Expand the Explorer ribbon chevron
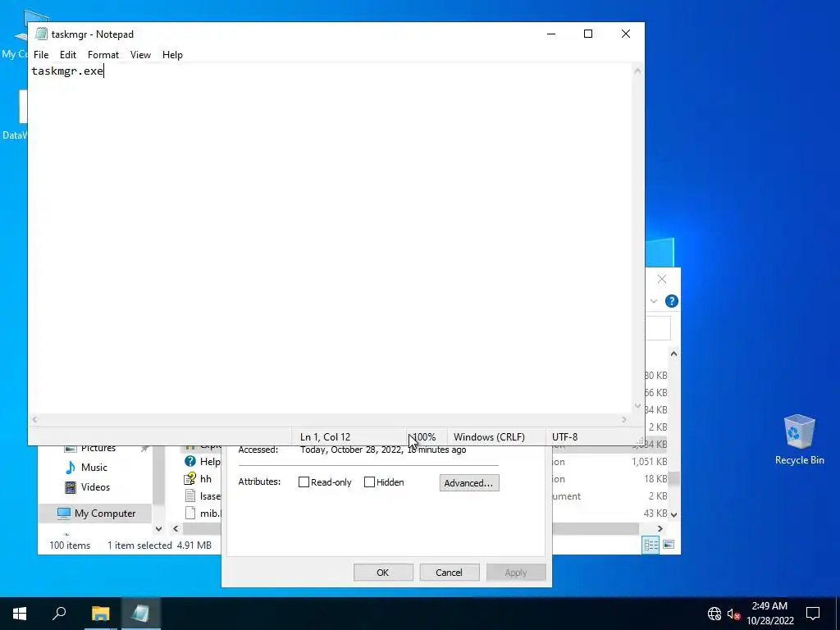The width and height of the screenshot is (840, 630). [654, 301]
